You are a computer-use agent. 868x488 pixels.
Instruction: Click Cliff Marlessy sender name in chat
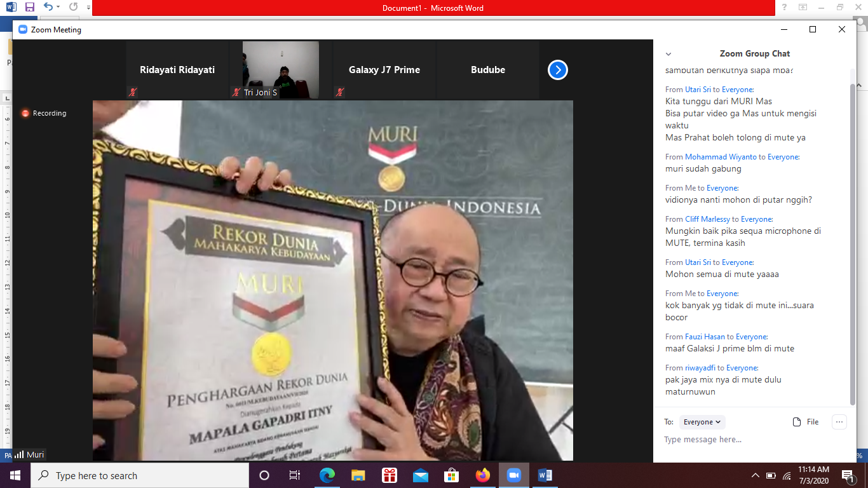coord(708,219)
